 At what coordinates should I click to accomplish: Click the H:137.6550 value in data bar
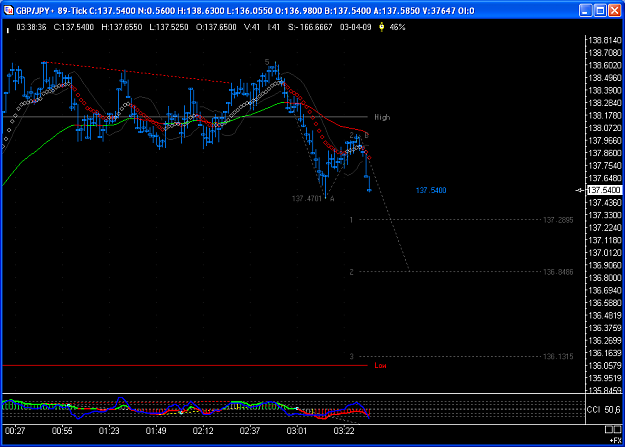tap(122, 27)
